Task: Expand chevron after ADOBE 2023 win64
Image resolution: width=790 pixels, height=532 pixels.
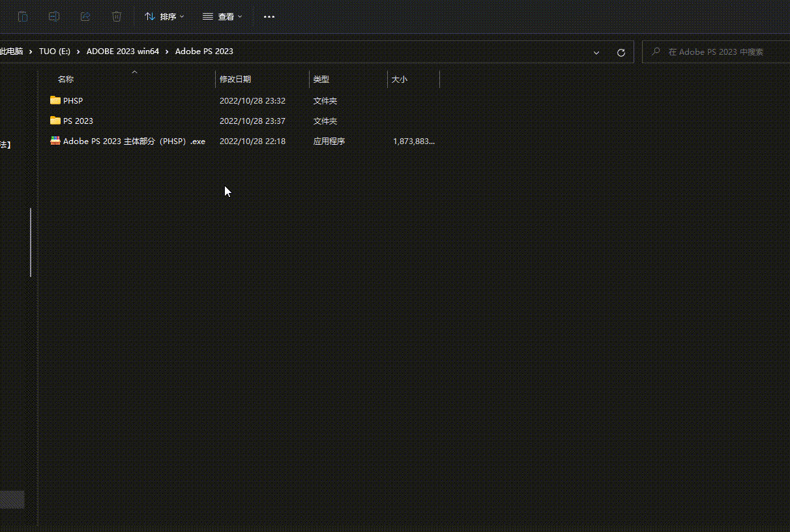Action: (x=167, y=52)
